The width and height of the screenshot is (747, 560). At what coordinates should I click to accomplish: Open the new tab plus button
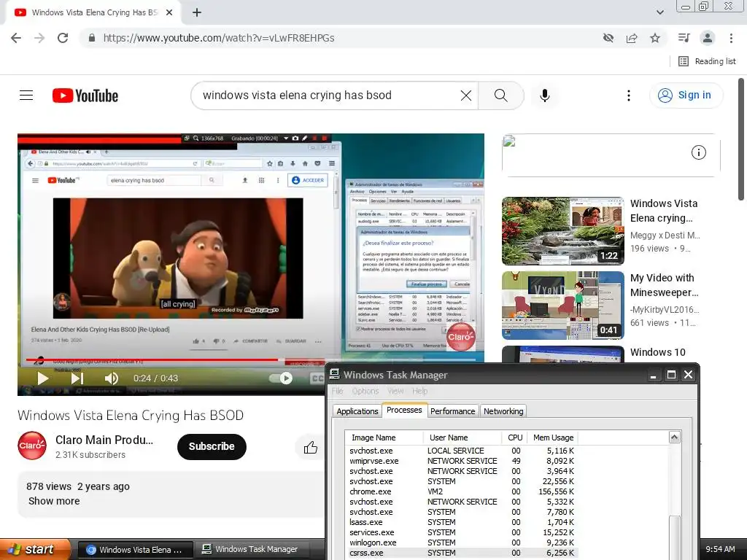pos(197,12)
